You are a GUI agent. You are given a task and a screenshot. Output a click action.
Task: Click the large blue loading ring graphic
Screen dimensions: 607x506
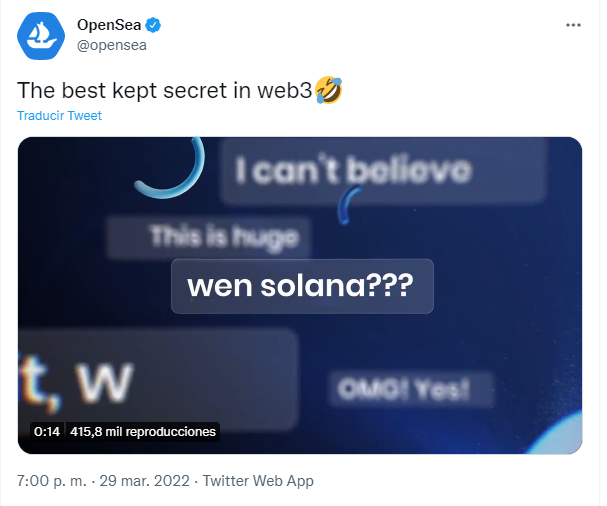(x=173, y=168)
